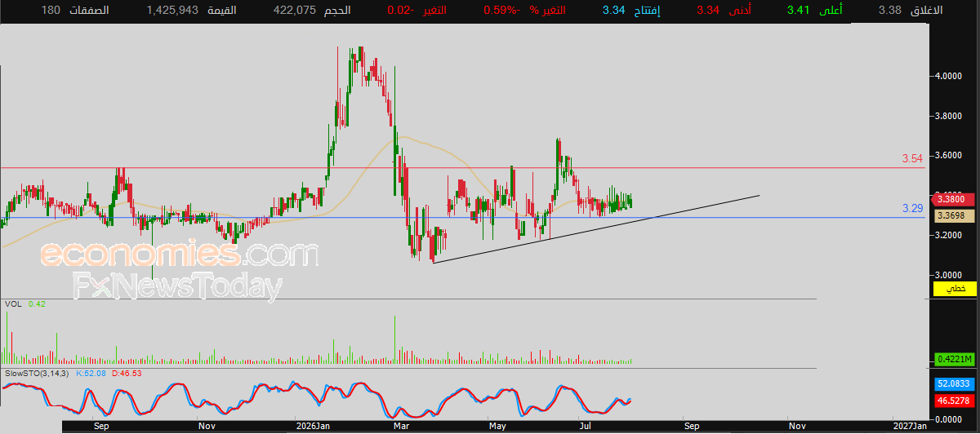
Task: Click the black ascending trendline
Action: coord(596,229)
